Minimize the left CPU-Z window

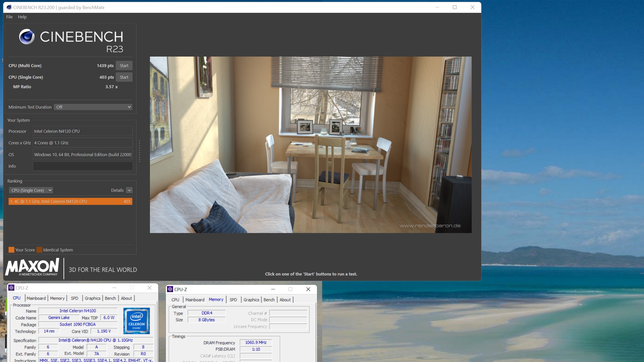click(x=114, y=288)
